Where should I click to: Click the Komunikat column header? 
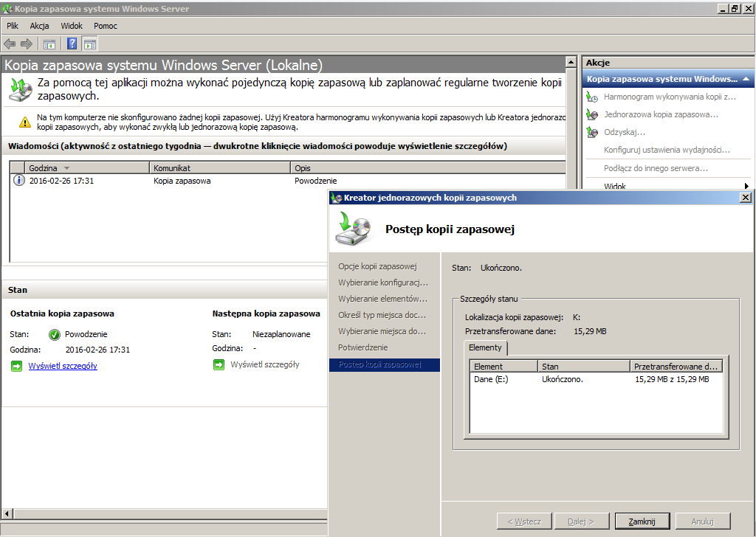point(220,168)
